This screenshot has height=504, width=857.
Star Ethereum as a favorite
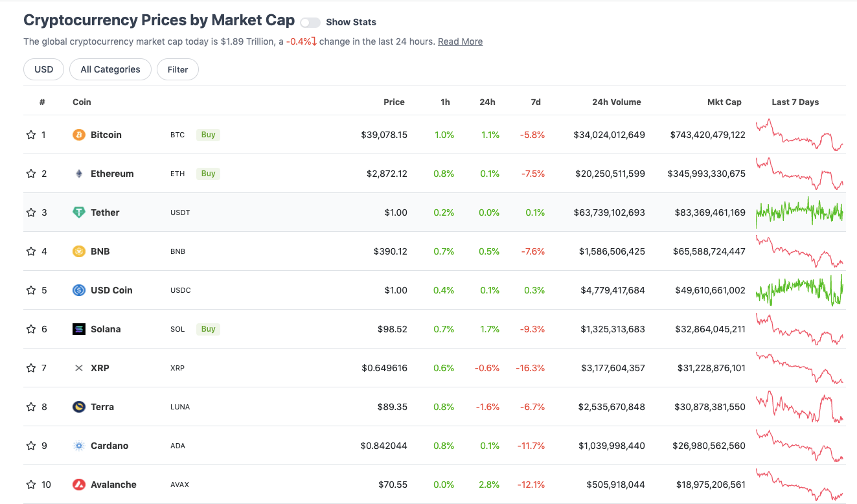click(30, 174)
